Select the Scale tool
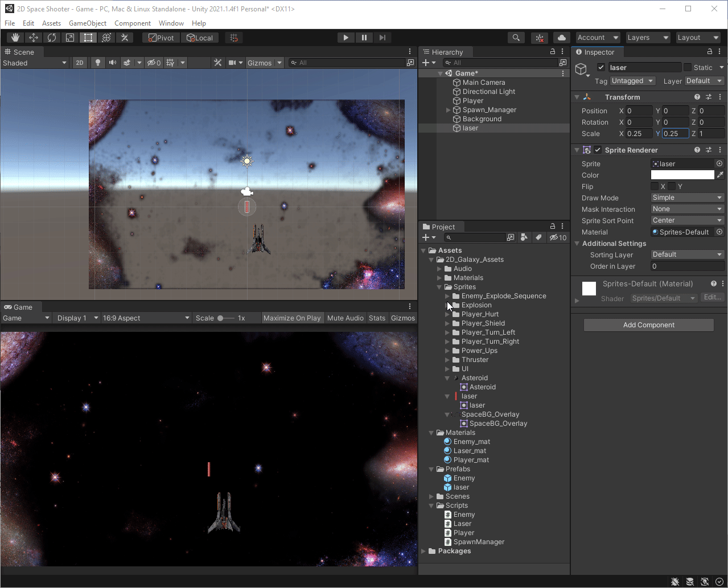The height and width of the screenshot is (588, 728). (70, 38)
